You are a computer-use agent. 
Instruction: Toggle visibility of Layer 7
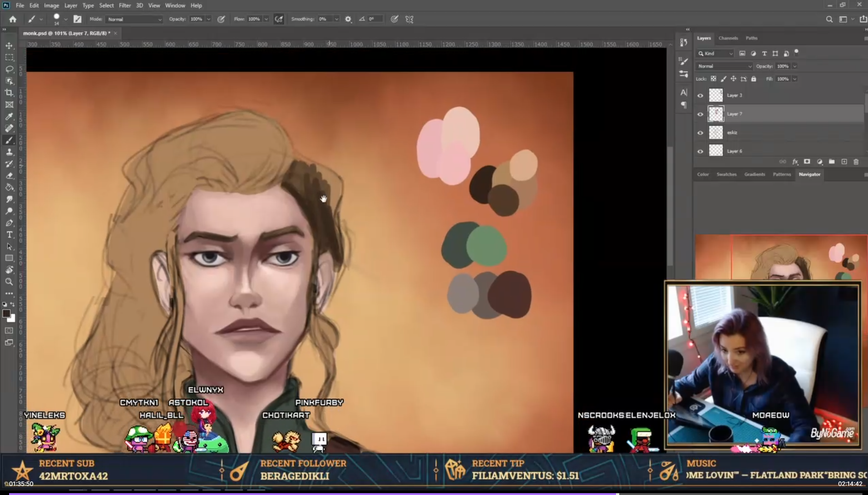700,114
